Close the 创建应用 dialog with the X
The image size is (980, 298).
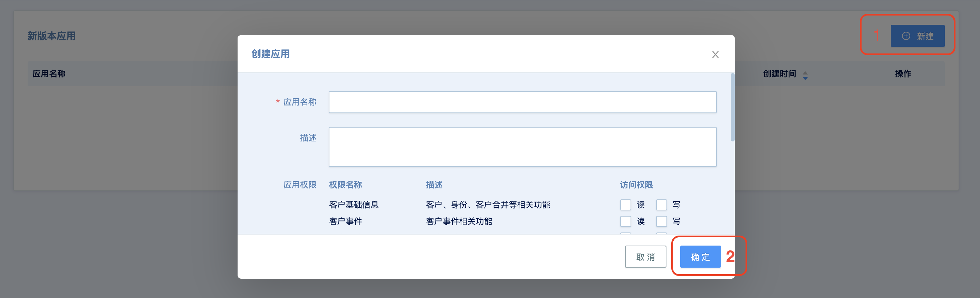715,55
